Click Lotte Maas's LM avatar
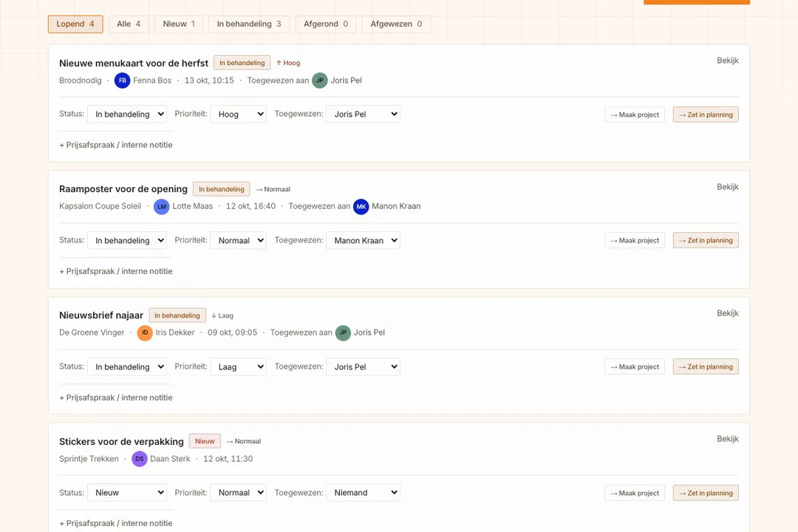The width and height of the screenshot is (798, 532). pos(161,207)
